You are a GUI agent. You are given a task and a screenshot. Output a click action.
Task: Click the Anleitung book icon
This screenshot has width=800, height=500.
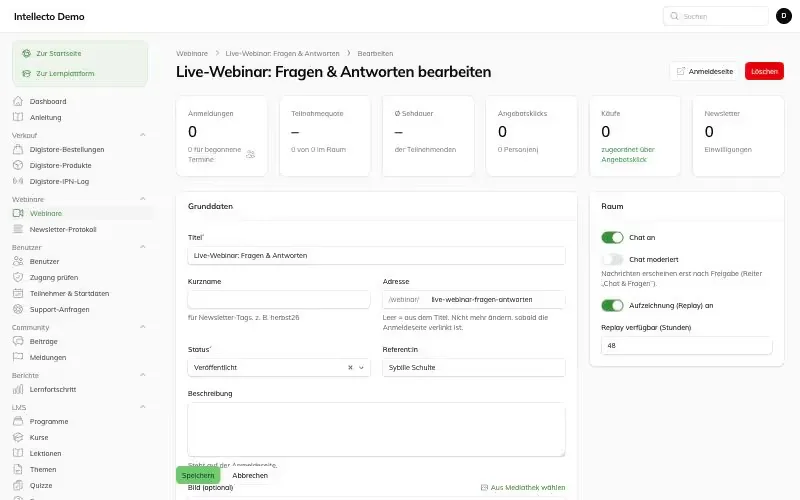(18, 117)
